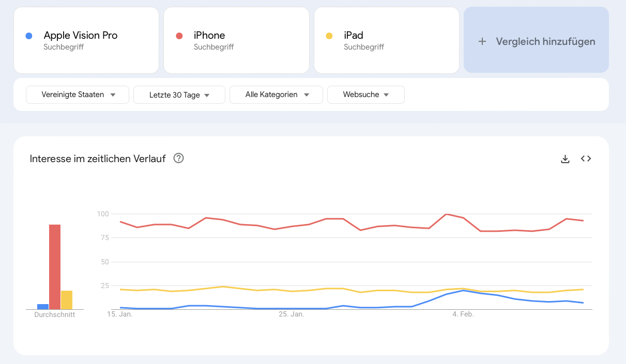The width and height of the screenshot is (626, 364).
Task: Click the yellow iPad average bar
Action: coord(67,300)
